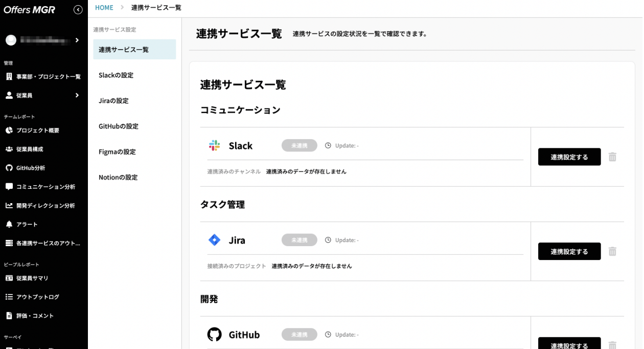Viewport: 644px width, 349px height.
Task: Click the 開発ディレクション分析 chart icon
Action: [9, 205]
